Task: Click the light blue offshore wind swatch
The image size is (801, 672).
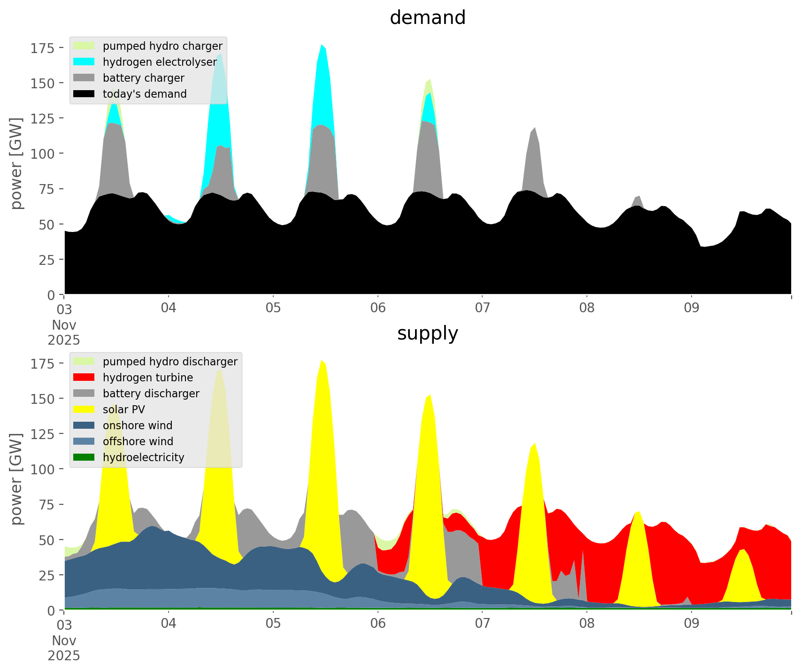Action: tap(84, 441)
